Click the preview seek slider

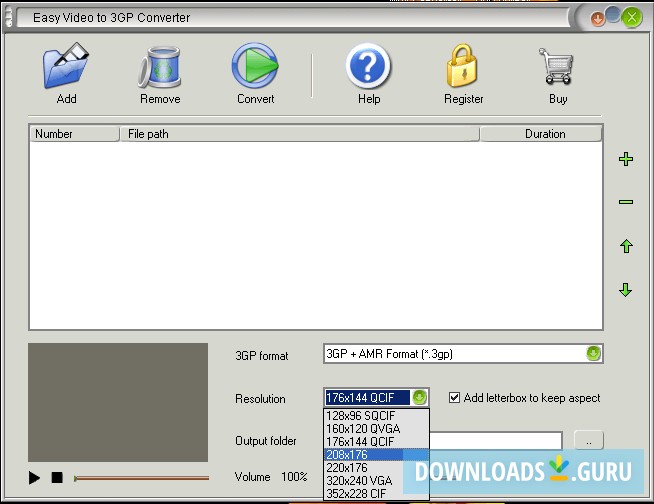pos(141,478)
